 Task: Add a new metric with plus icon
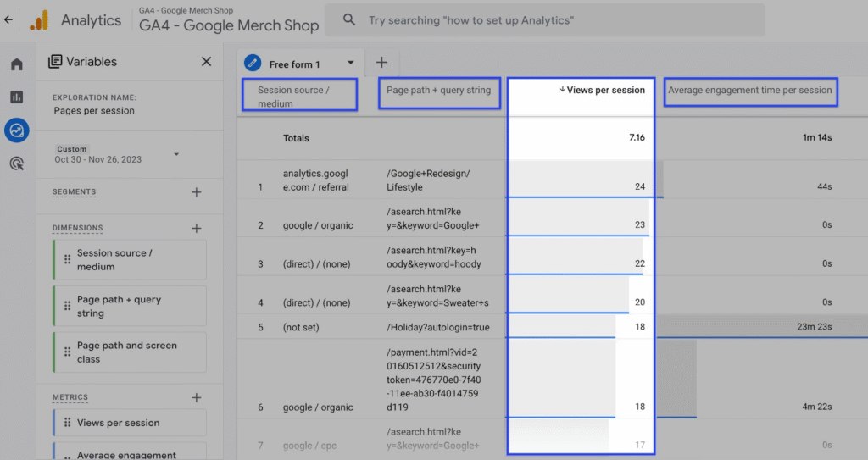tap(197, 397)
